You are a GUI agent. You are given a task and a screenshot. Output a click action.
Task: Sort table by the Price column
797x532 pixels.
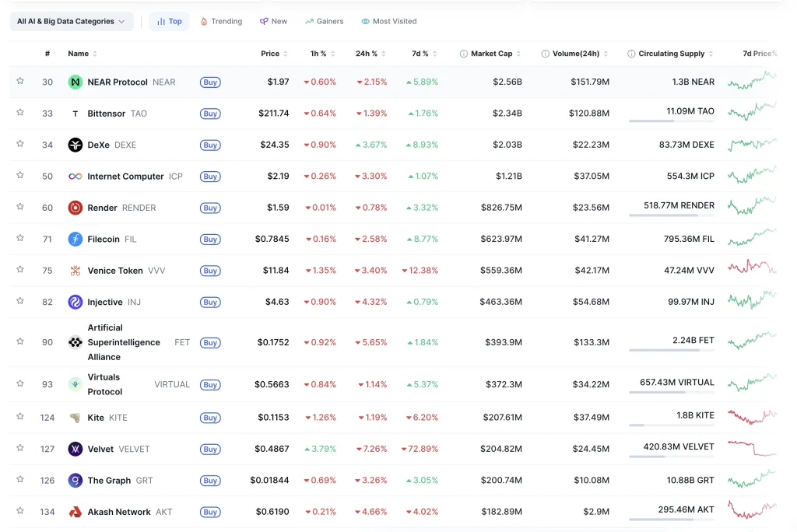pos(274,54)
